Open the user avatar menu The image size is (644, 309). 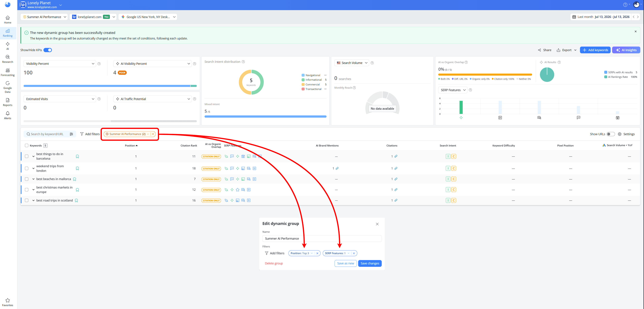[636, 5]
